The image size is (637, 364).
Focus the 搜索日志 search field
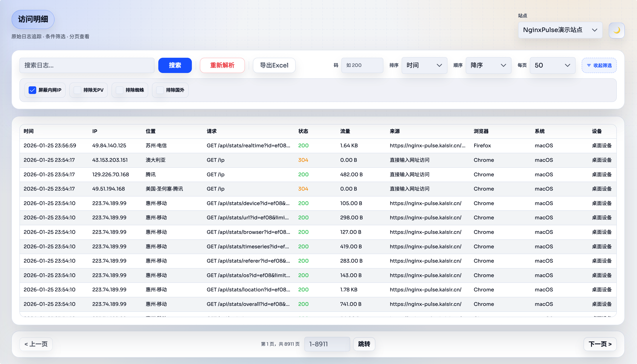87,65
